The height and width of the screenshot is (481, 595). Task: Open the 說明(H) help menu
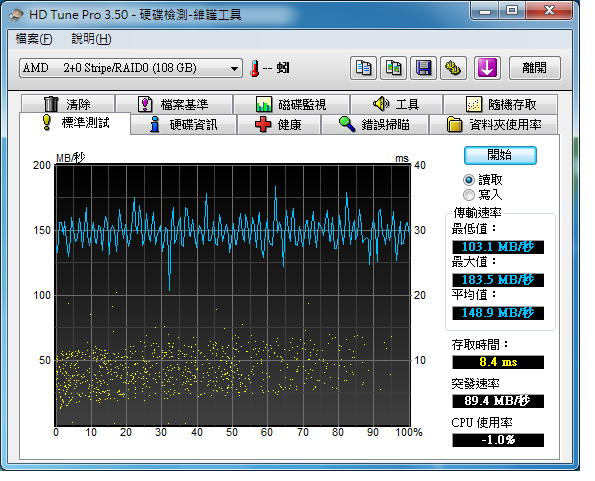point(91,39)
